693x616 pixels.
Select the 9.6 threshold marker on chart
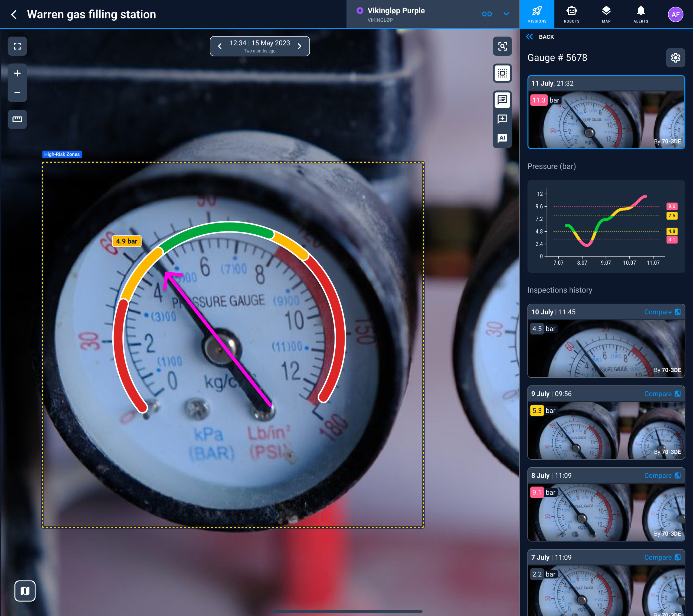coord(672,206)
